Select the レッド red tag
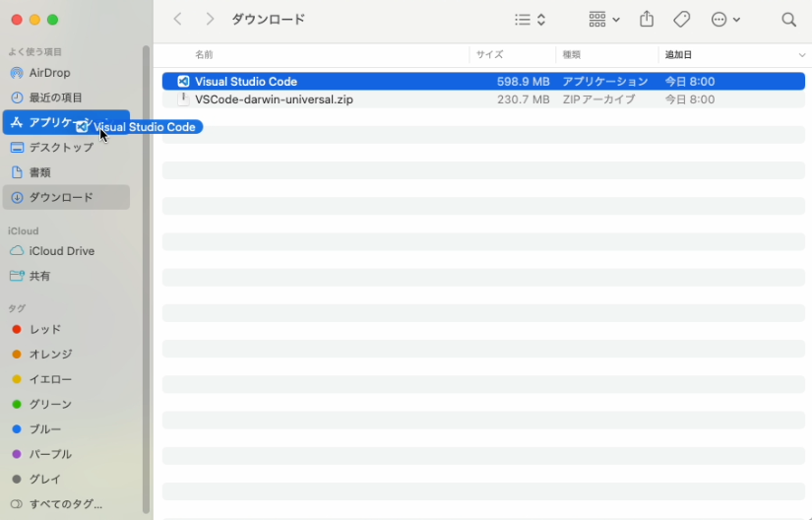The height and width of the screenshot is (520, 812). coord(66,329)
